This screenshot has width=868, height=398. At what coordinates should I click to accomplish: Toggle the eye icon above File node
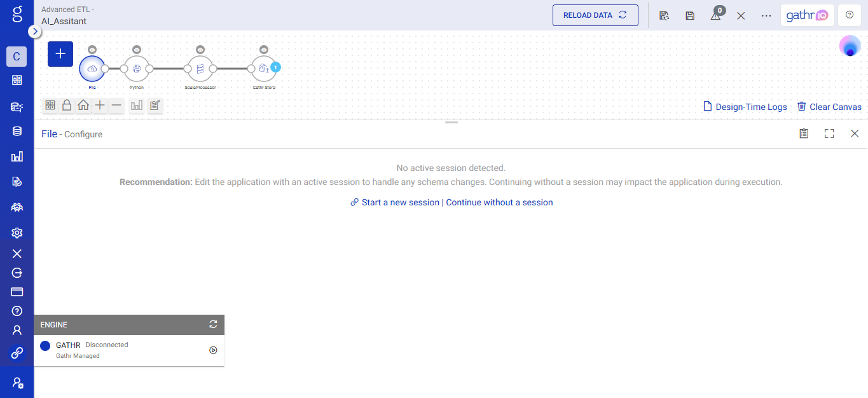point(92,50)
